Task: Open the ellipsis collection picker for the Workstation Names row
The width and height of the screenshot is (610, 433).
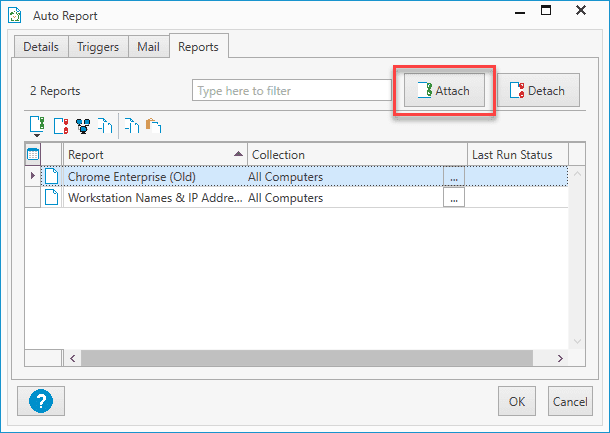Action: tap(454, 198)
